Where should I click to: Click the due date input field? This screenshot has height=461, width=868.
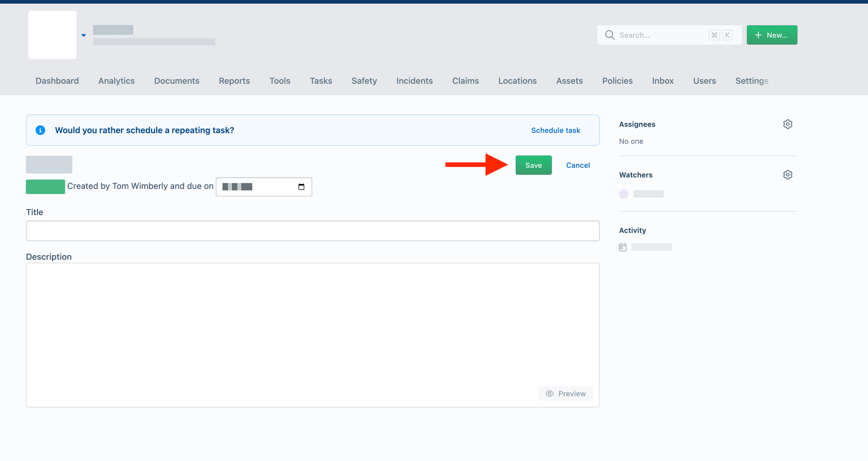(264, 187)
